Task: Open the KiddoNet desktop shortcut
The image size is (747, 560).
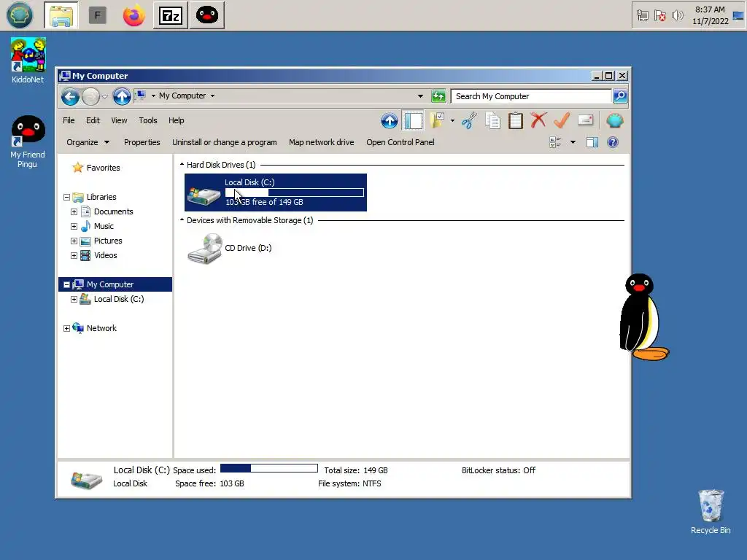Action: coord(28,61)
